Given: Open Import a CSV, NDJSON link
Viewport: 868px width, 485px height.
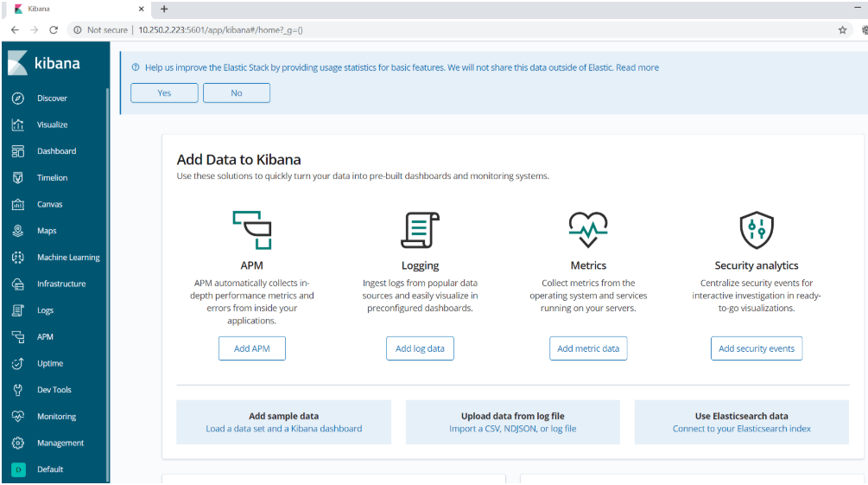Looking at the screenshot, I should tap(513, 429).
